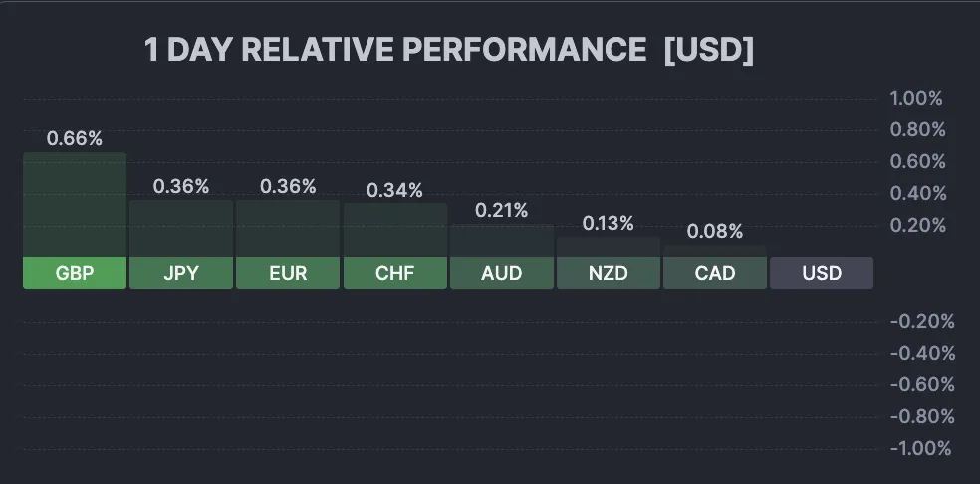This screenshot has height=484, width=980.
Task: Click the [USD] tag in the title
Action: point(708,51)
